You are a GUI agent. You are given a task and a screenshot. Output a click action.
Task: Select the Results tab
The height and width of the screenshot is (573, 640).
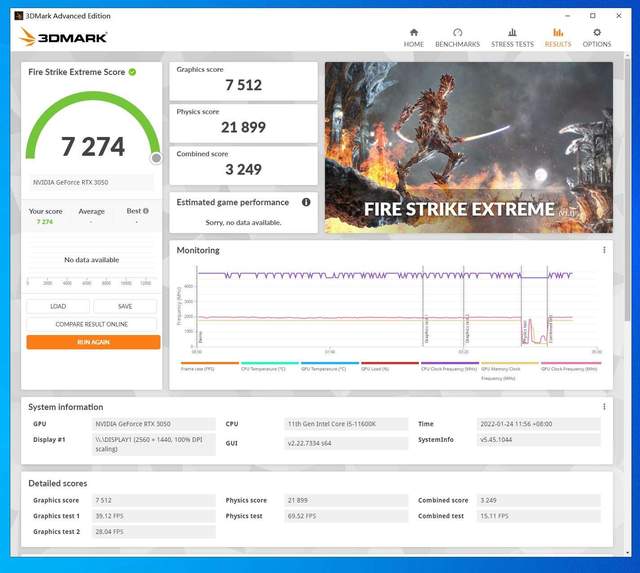tap(558, 38)
